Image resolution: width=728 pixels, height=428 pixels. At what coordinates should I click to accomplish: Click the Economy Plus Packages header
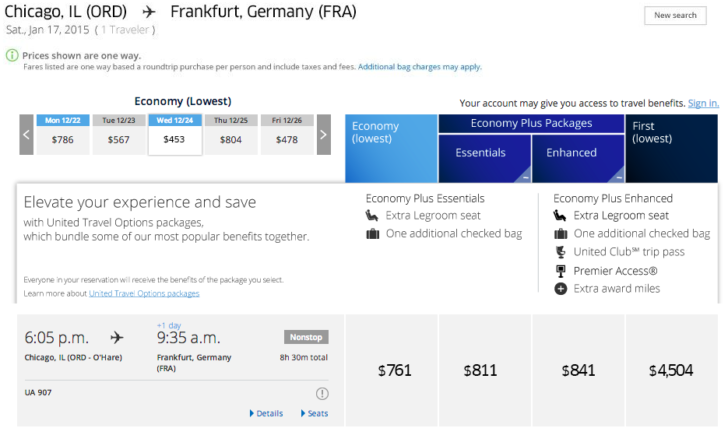click(531, 123)
